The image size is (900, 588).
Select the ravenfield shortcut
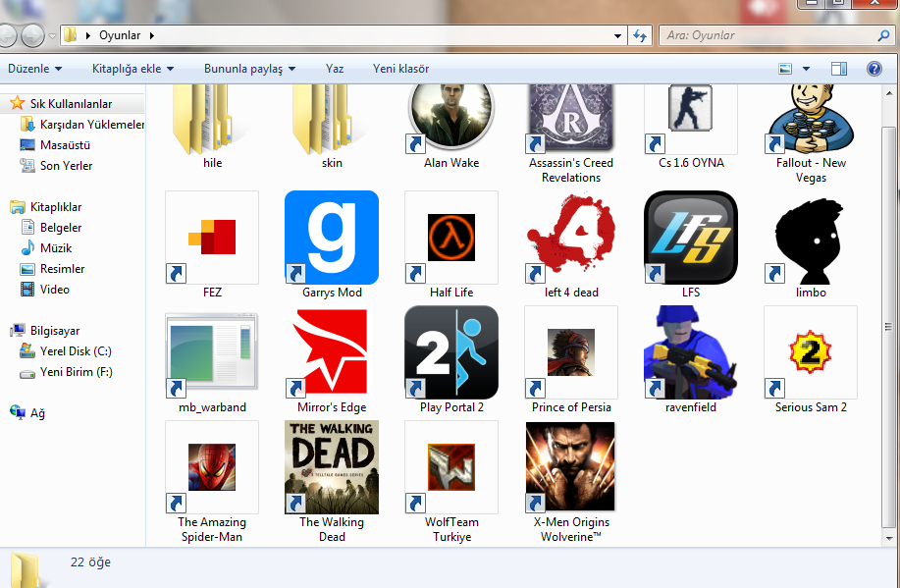click(x=691, y=359)
